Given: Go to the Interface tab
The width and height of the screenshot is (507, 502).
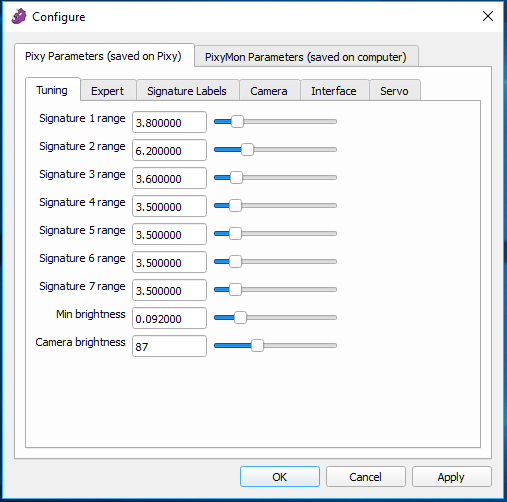Looking at the screenshot, I should tap(334, 90).
